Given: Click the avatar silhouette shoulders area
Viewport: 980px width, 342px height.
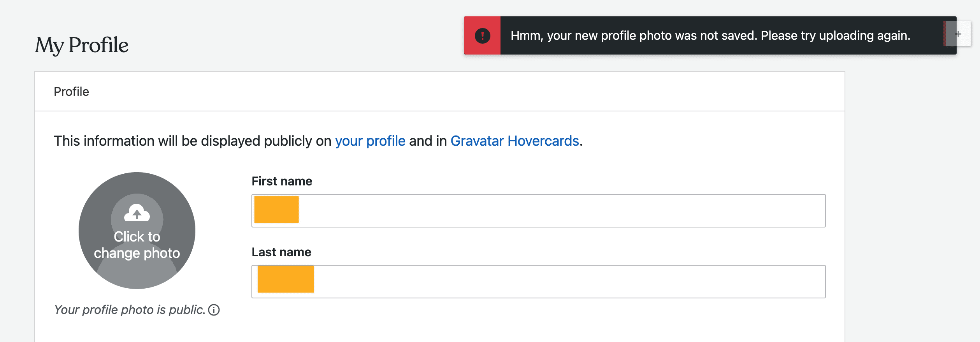Looking at the screenshot, I should coord(137,274).
